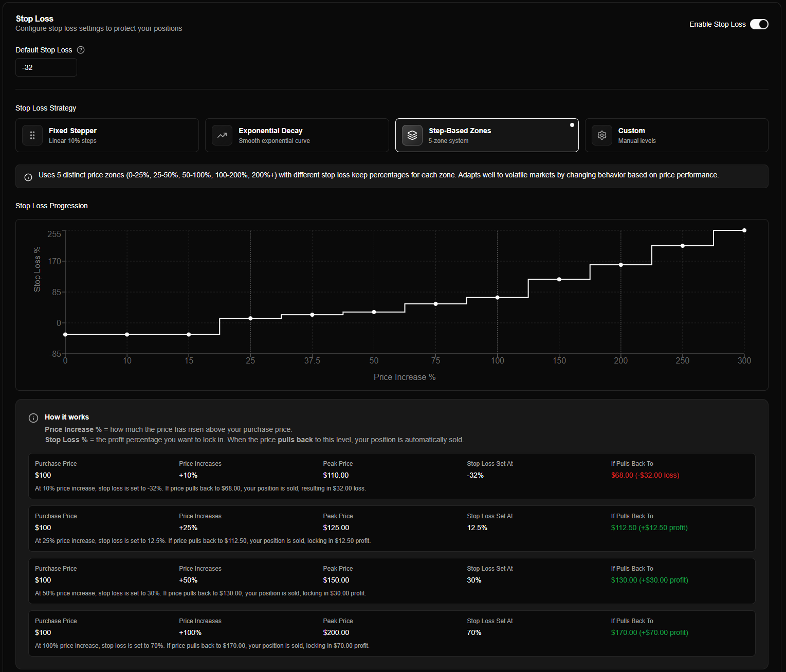This screenshot has height=672, width=786.
Task: Open the Stop Loss Strategy section header
Action: (x=46, y=108)
